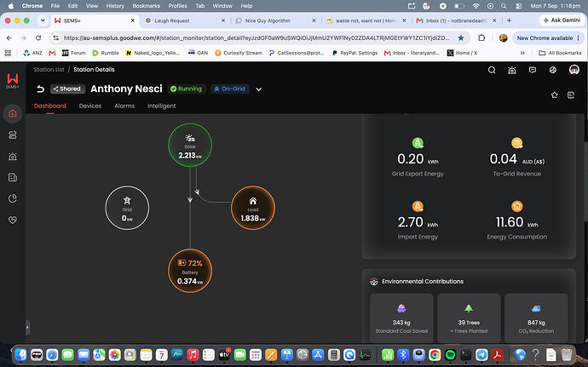Open the home dashboard sidebar icon

pyautogui.click(x=13, y=113)
